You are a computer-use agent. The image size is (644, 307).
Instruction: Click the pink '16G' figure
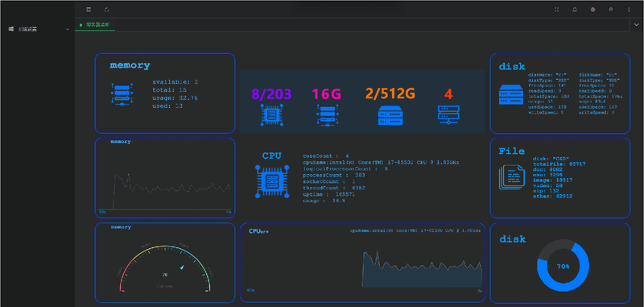(327, 94)
